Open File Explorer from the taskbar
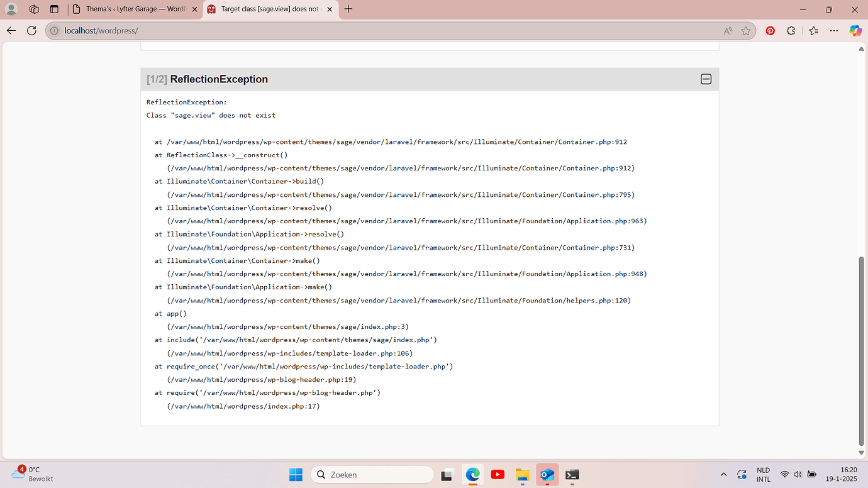 point(522,474)
